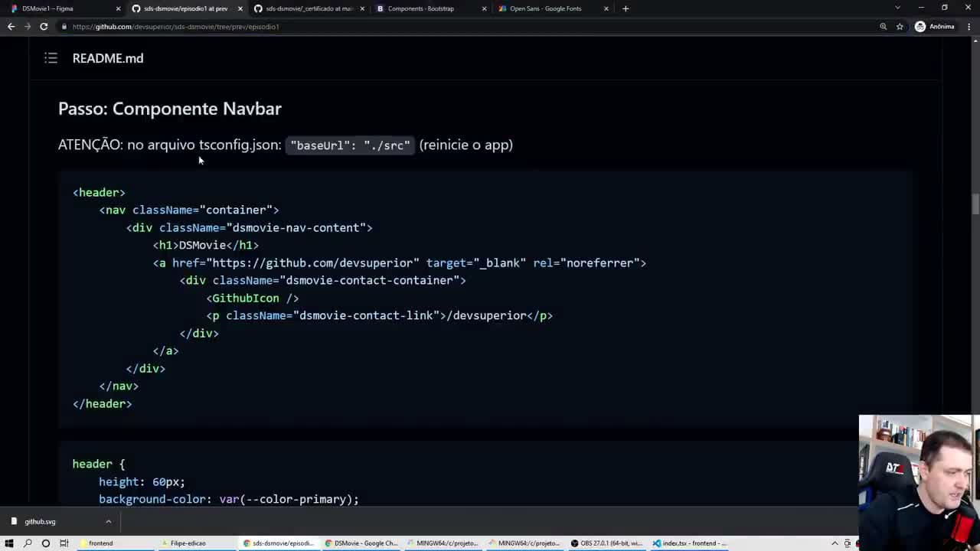Close the Components Bootstrap tab
The height and width of the screenshot is (551, 980).
(x=484, y=8)
